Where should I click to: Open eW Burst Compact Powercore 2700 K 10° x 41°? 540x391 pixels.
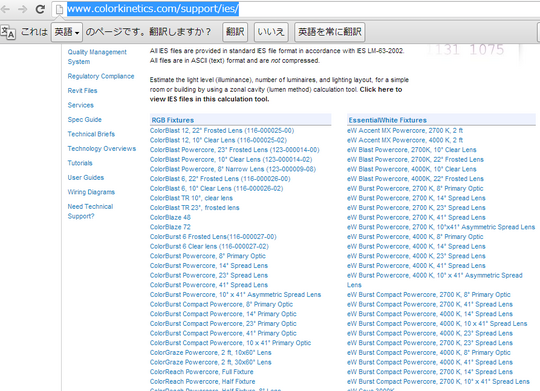[438, 381]
